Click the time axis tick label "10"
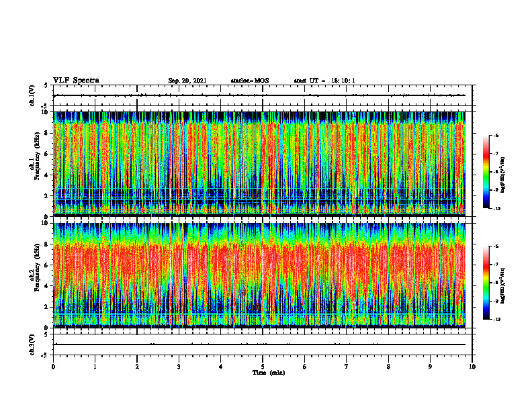This screenshot has width=532, height=411. point(472,367)
